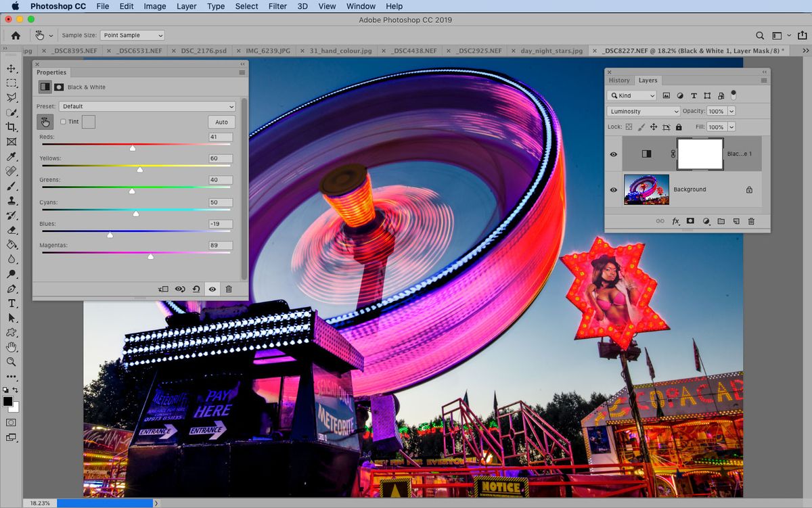Switch to the History tab
This screenshot has width=812, height=508.
pos(619,80)
